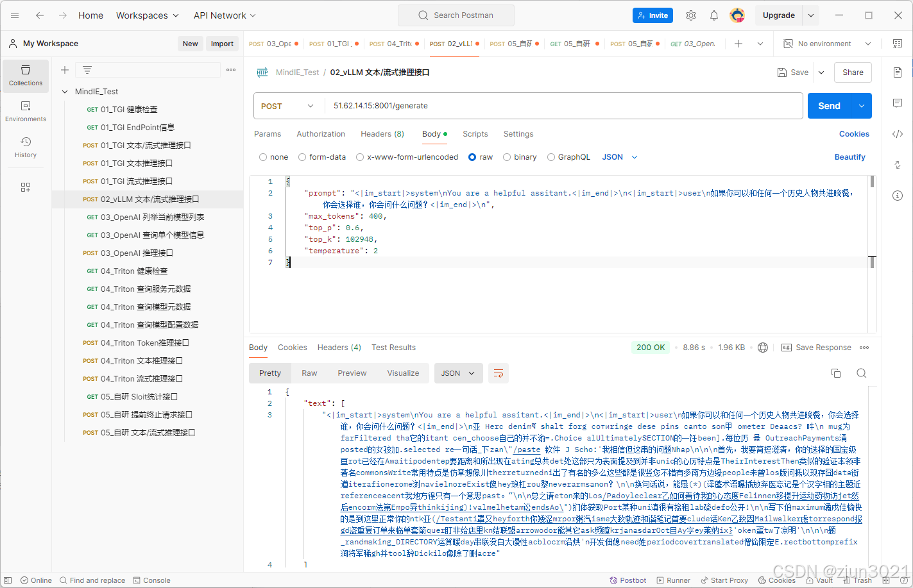
Task: Open Environments in the sidebar
Action: coord(26,112)
